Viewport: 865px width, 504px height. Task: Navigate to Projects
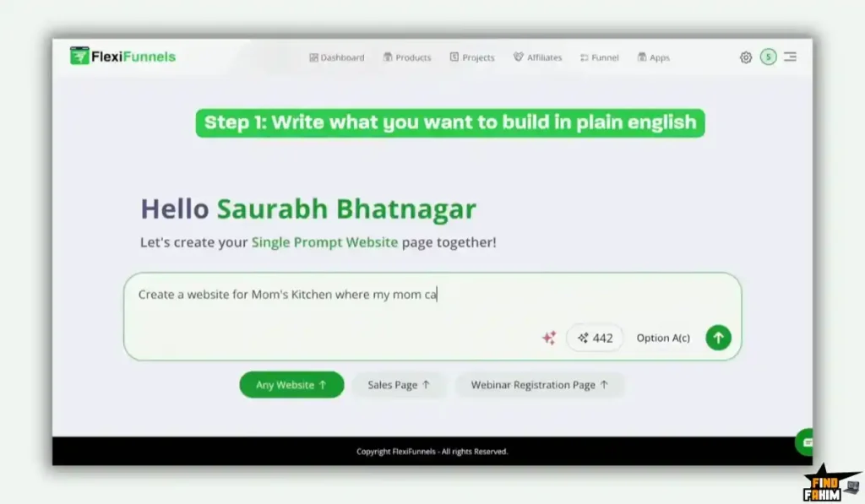tap(471, 57)
